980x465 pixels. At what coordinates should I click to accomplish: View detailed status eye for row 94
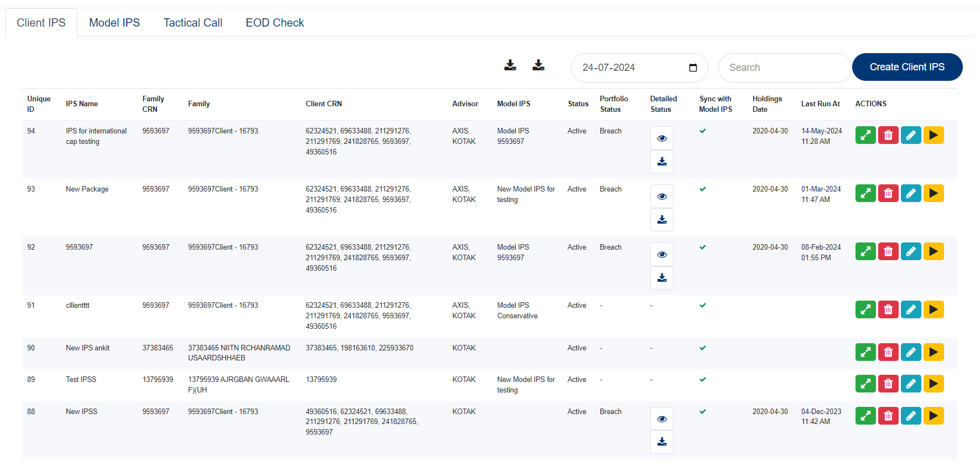pyautogui.click(x=662, y=138)
